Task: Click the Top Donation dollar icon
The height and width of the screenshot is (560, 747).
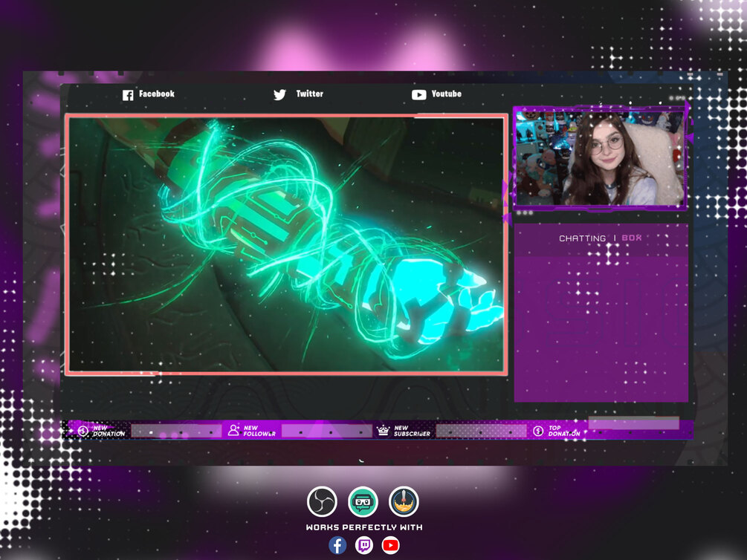Action: pyautogui.click(x=538, y=431)
